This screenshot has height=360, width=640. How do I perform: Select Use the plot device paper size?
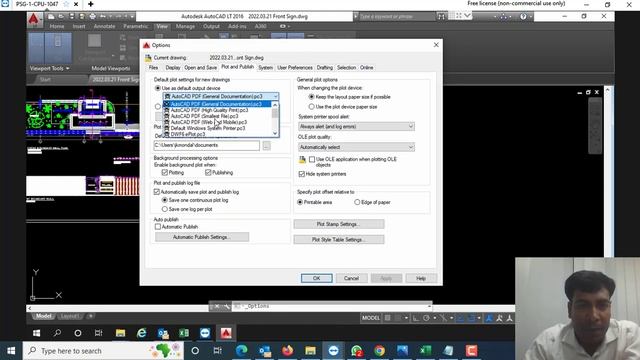(312, 107)
